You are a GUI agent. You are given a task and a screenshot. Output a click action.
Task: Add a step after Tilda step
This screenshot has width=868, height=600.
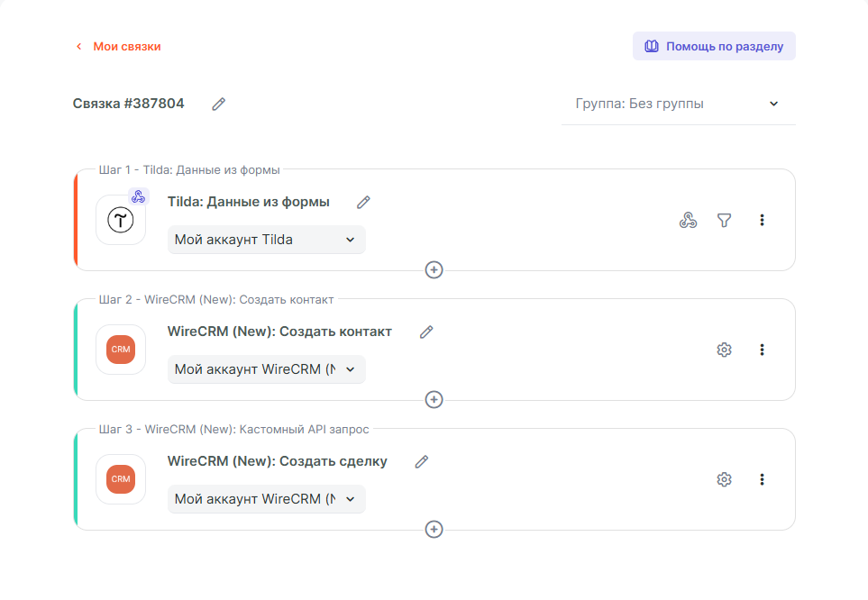tap(434, 269)
